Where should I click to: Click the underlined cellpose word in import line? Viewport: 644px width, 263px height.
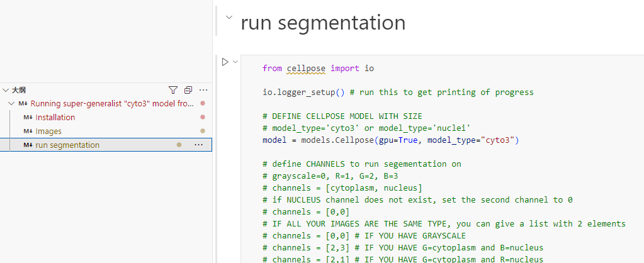pyautogui.click(x=306, y=69)
